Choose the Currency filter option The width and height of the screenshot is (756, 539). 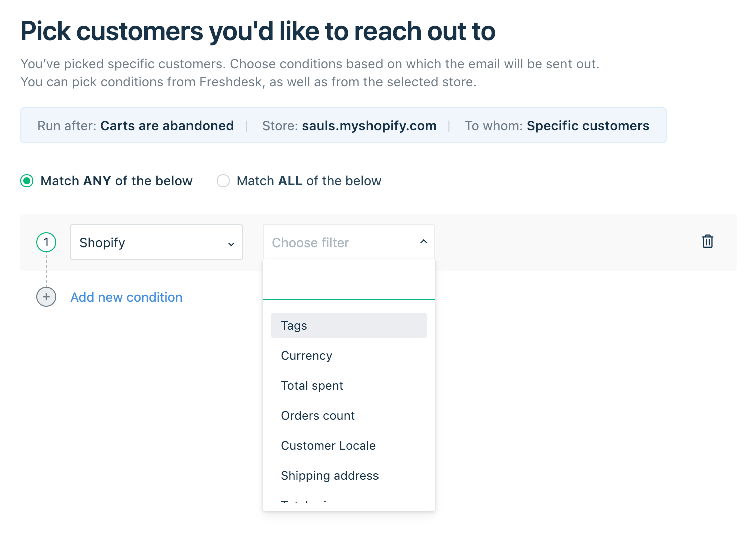pos(349,355)
